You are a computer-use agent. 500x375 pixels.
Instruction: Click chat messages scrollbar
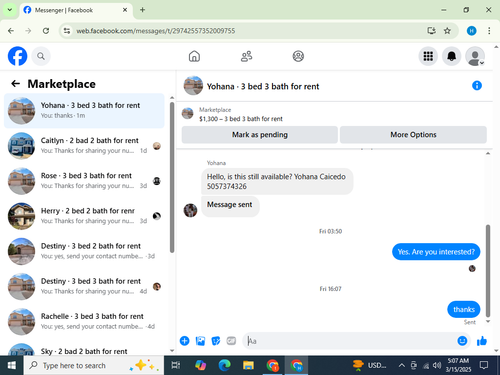tap(488, 271)
